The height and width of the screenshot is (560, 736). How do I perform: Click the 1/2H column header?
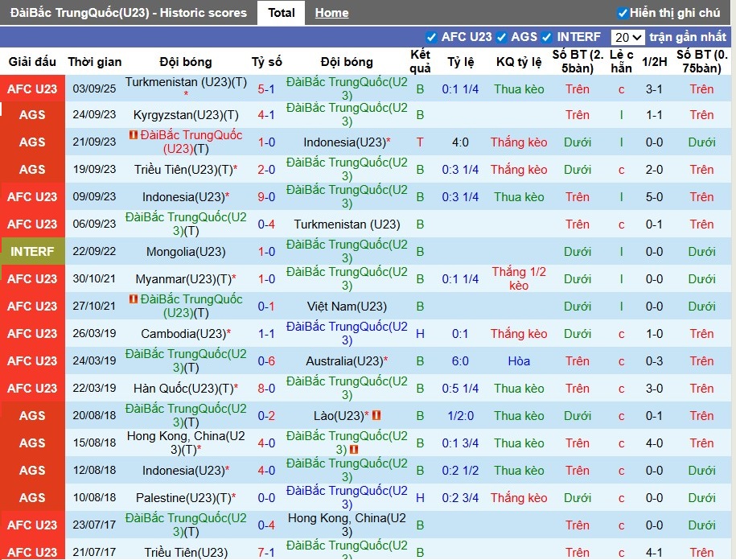[x=654, y=62]
